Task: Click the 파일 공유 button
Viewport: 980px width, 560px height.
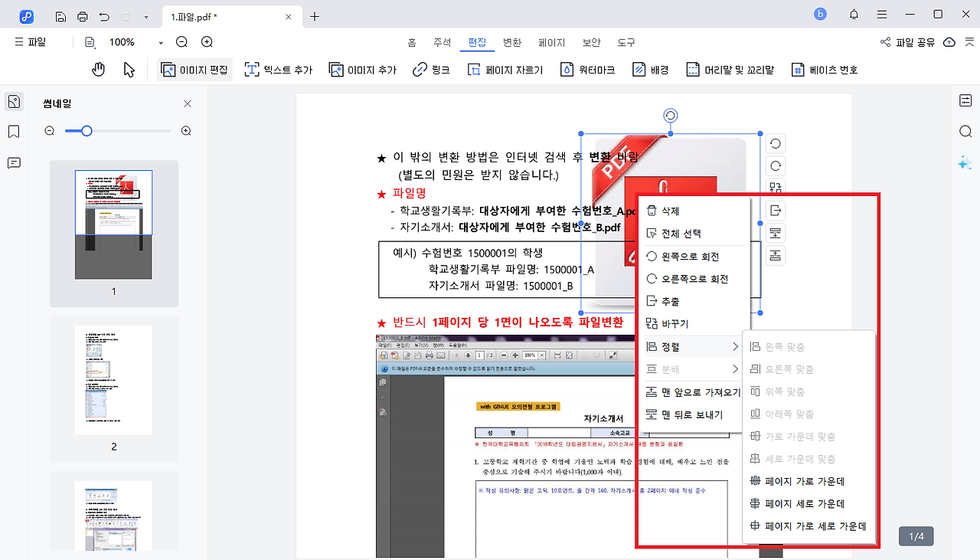Action: pos(907,42)
